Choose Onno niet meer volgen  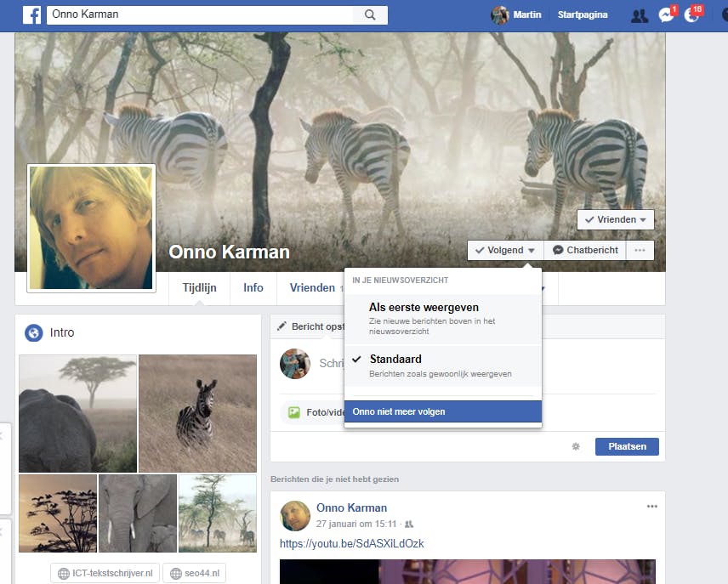point(443,411)
